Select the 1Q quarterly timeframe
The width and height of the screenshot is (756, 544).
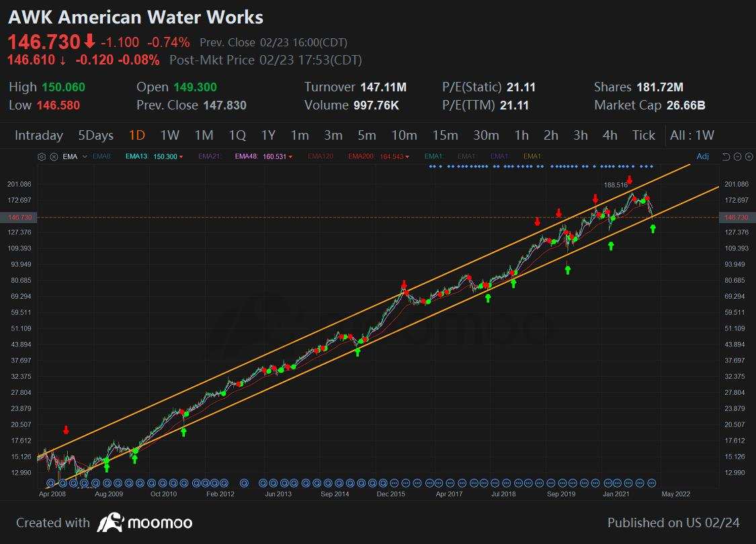click(x=237, y=136)
